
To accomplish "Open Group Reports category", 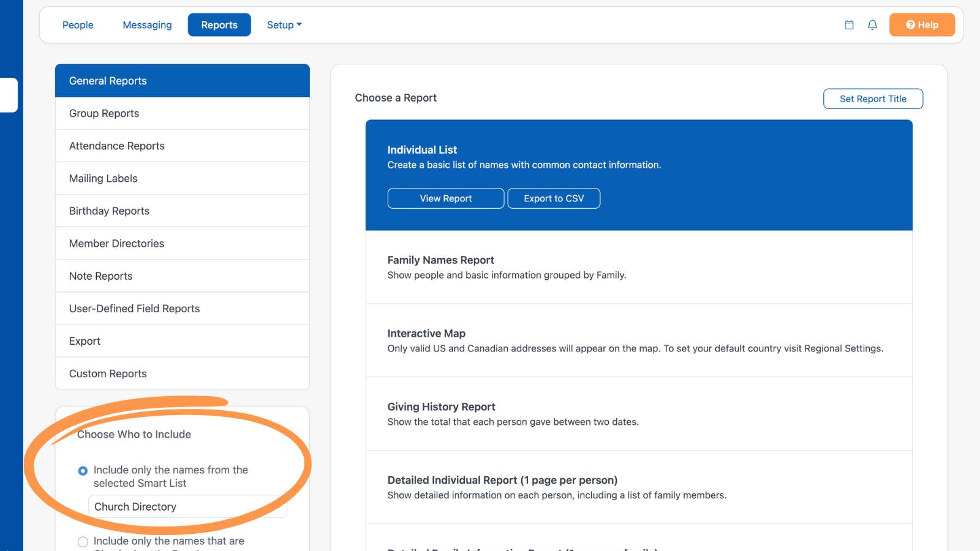I will (183, 113).
